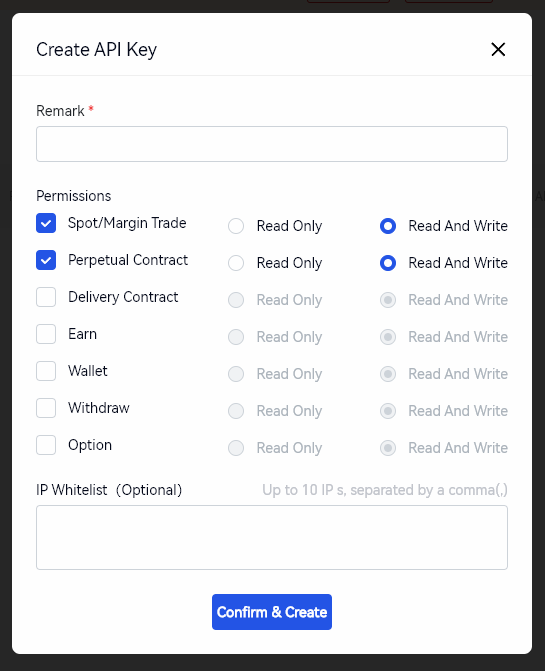
Task: Click the Remark input field
Action: 272,144
